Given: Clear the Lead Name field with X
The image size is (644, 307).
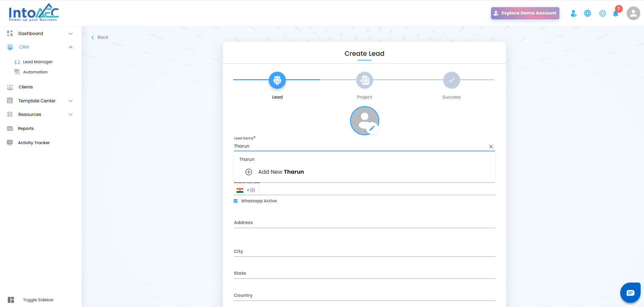Looking at the screenshot, I should point(491,147).
